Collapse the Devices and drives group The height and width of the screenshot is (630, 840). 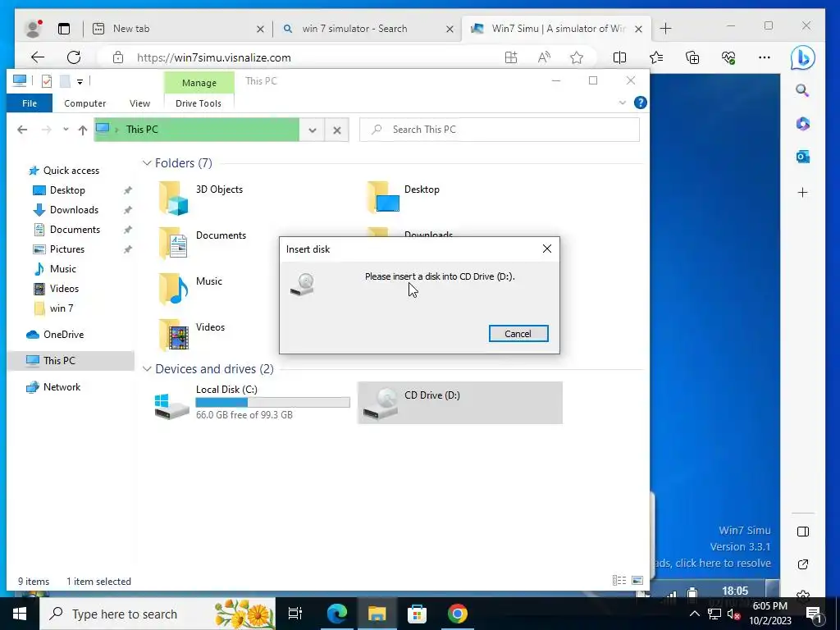pyautogui.click(x=147, y=368)
